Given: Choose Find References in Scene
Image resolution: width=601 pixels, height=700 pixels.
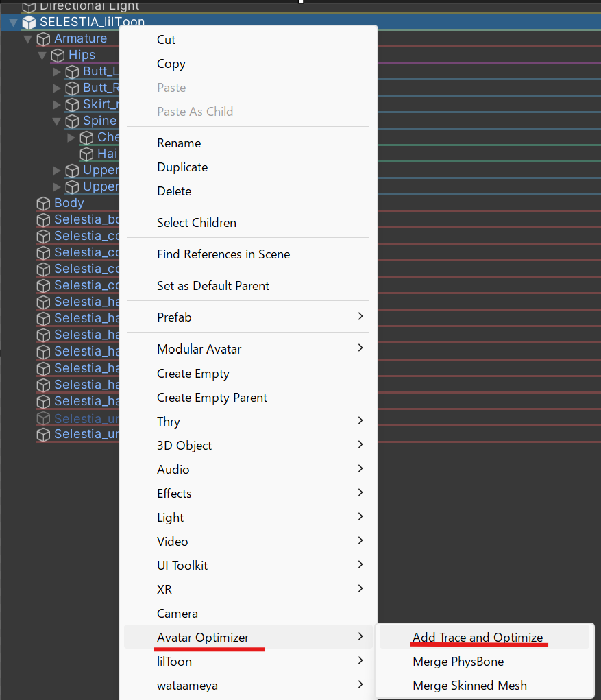Looking at the screenshot, I should click(249, 254).
